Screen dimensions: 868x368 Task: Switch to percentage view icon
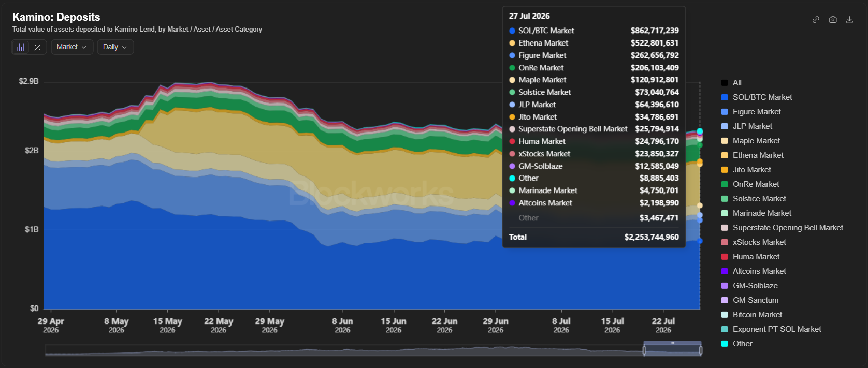point(37,47)
